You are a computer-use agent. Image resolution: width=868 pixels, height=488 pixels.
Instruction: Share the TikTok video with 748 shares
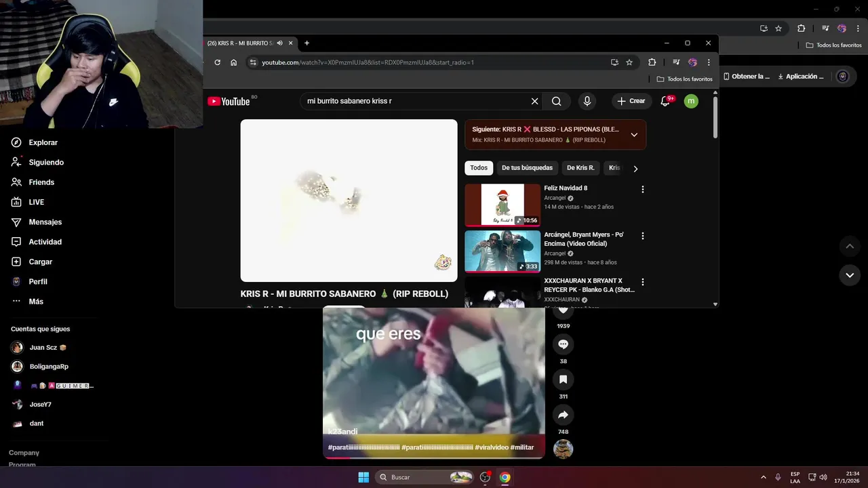coord(563,415)
